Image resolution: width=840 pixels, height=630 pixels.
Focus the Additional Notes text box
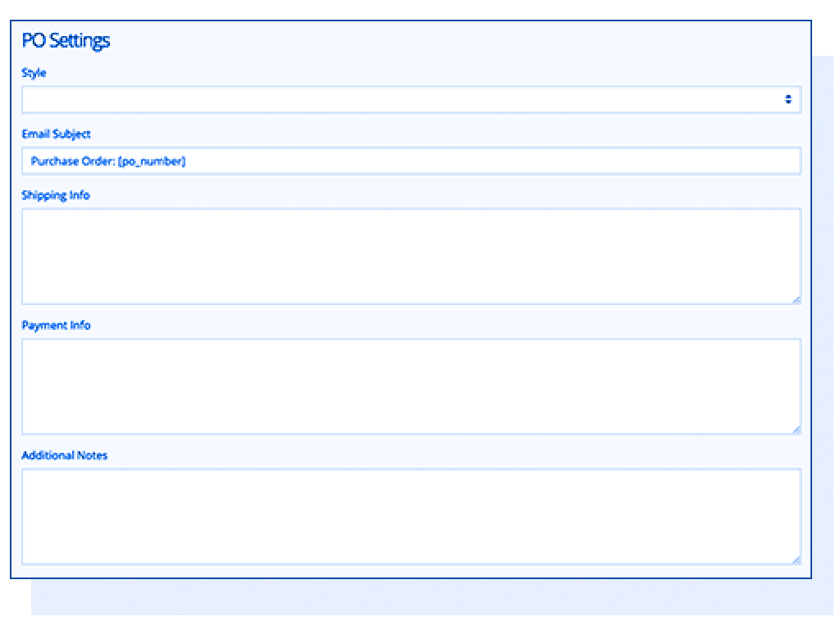(x=410, y=514)
